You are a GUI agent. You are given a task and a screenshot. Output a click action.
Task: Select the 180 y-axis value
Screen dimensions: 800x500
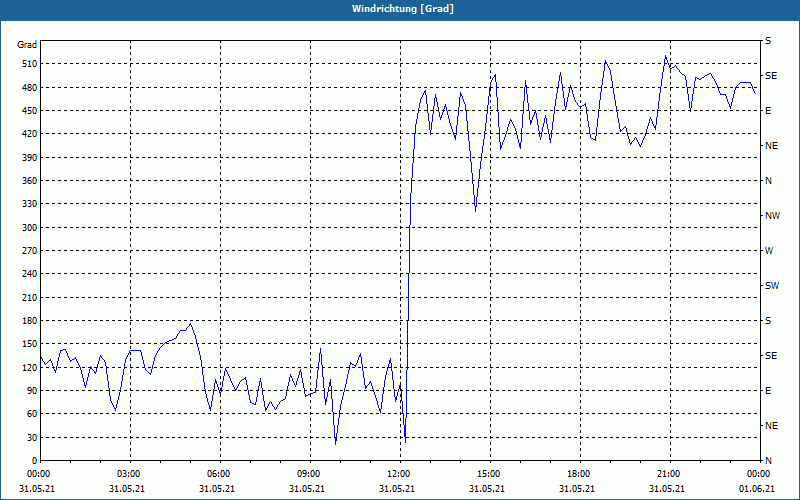pyautogui.click(x=29, y=320)
